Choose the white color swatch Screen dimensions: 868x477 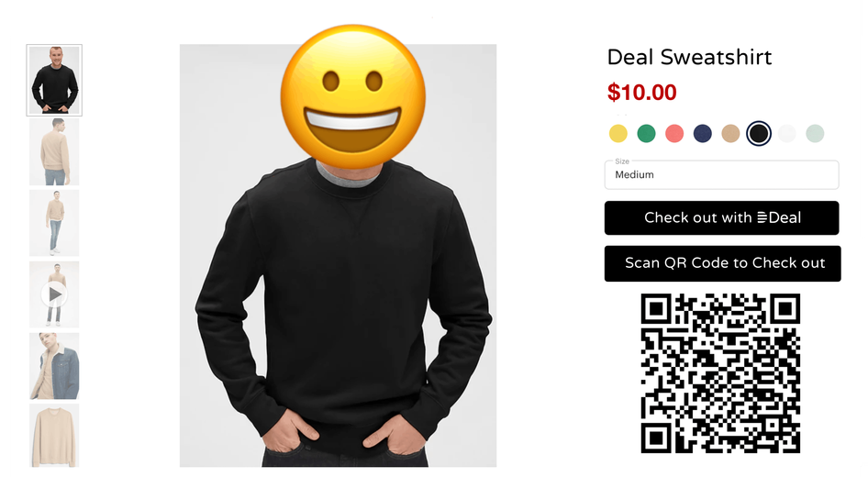[x=786, y=133]
